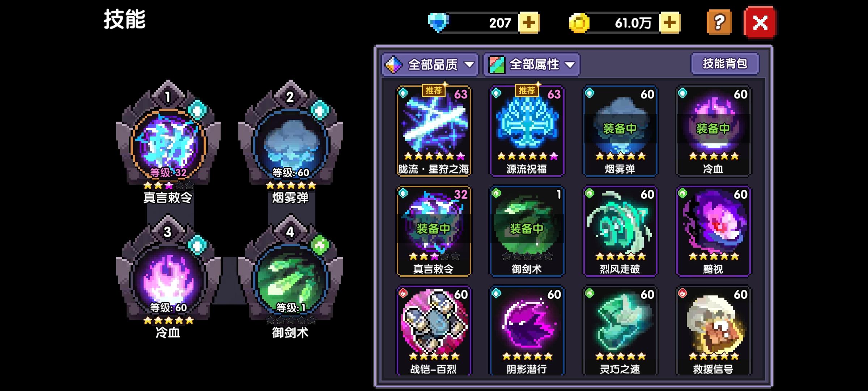Viewport: 868px width, 391px height.
Task: Select the 胧流·星狩之海 skill card
Action: tap(434, 131)
